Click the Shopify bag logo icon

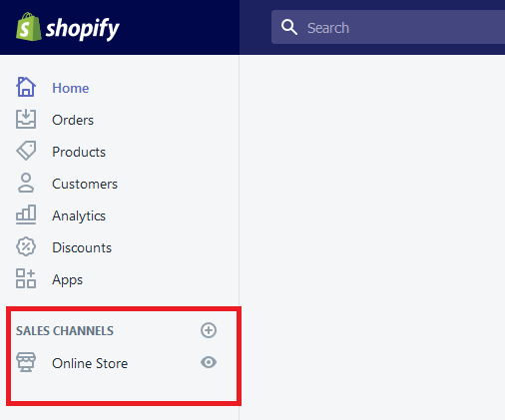29,27
